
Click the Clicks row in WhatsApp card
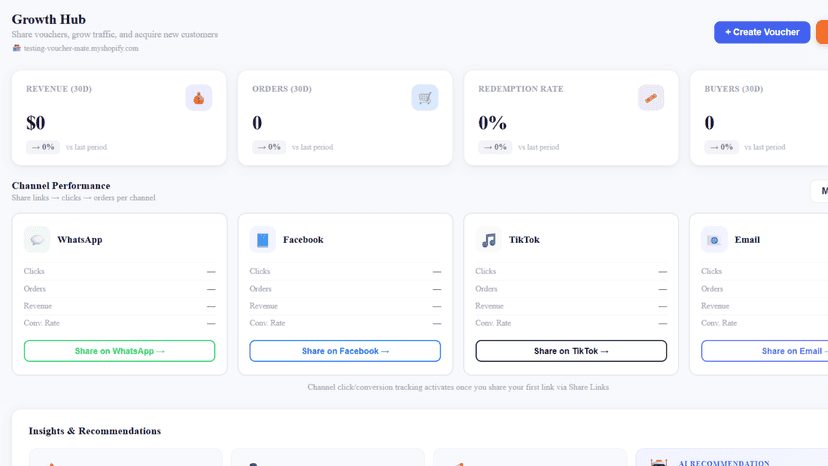point(119,272)
